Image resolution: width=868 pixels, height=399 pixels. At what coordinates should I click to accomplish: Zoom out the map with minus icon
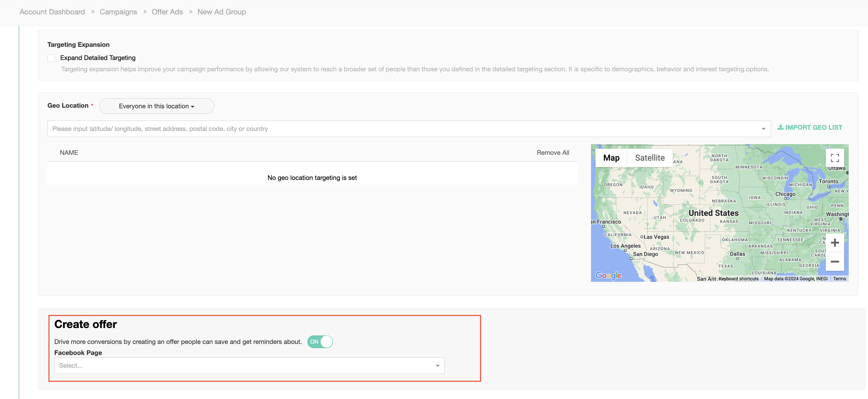click(x=835, y=262)
